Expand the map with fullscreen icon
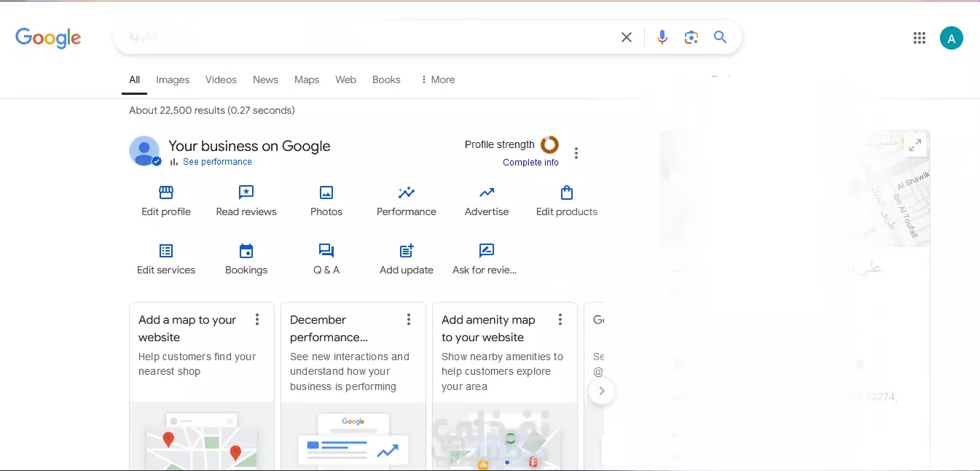This screenshot has width=980, height=471. click(915, 144)
